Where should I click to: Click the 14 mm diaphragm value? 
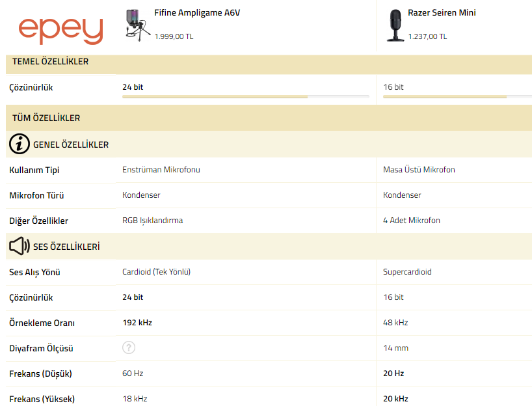396,348
